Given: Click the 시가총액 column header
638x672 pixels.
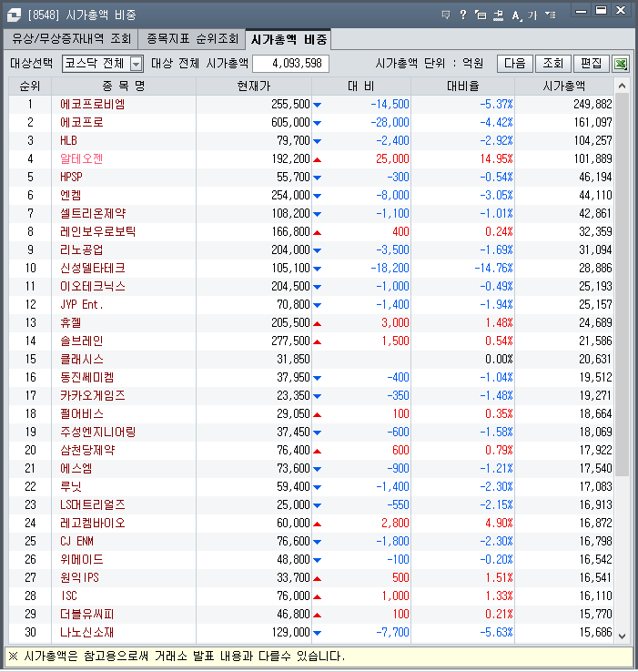Looking at the screenshot, I should coord(564,87).
